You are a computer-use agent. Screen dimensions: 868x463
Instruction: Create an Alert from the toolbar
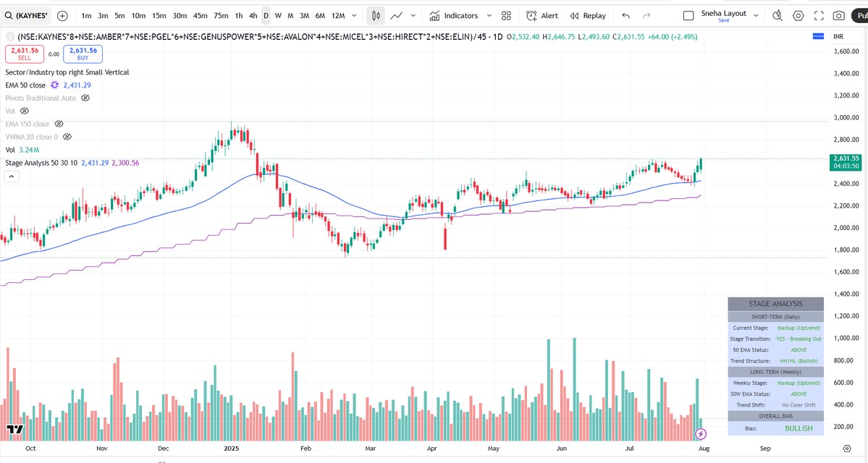pos(542,15)
